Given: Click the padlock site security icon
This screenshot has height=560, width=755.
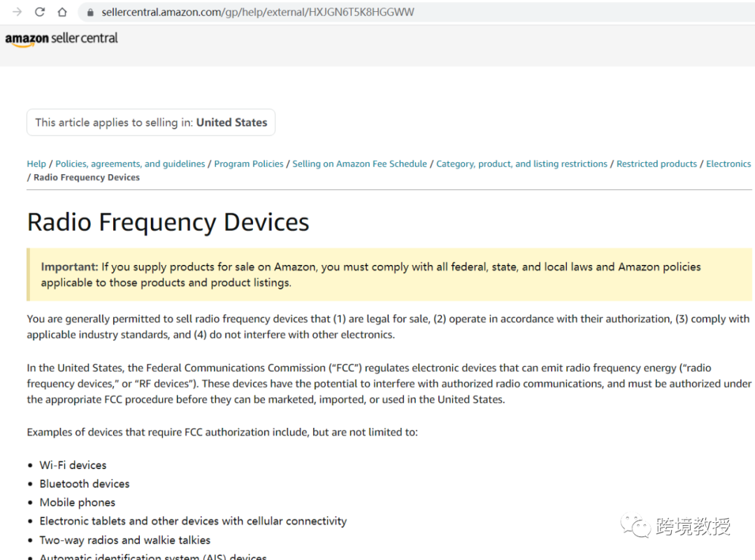Looking at the screenshot, I should (x=89, y=13).
